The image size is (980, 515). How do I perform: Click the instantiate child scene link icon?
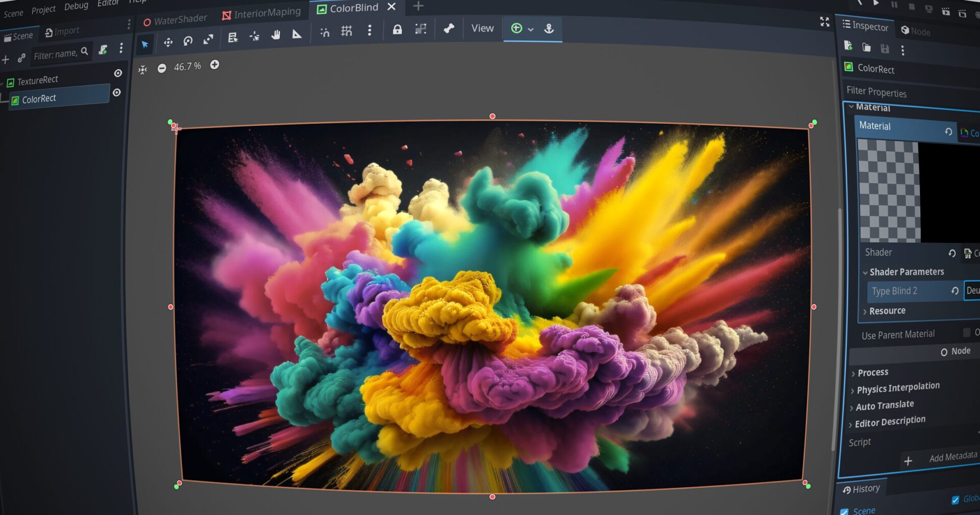pos(21,58)
